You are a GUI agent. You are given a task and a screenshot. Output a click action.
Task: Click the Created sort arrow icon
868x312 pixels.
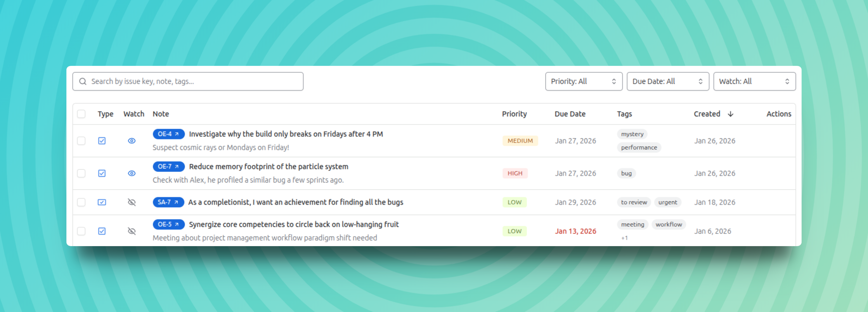[730, 114]
